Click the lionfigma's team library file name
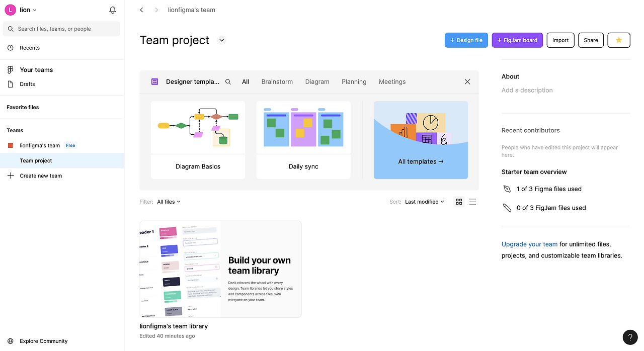Screen dimensions: 644x351 (x=174, y=326)
